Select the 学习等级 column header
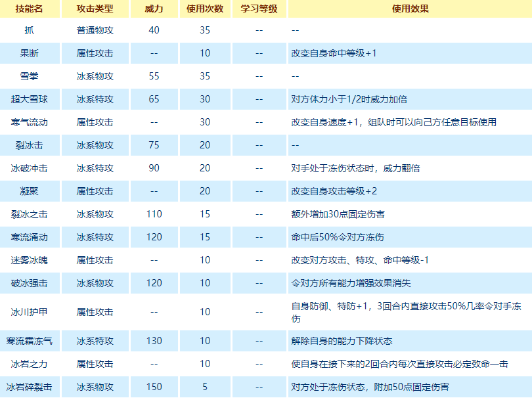The height and width of the screenshot is (398, 532). coord(259,9)
